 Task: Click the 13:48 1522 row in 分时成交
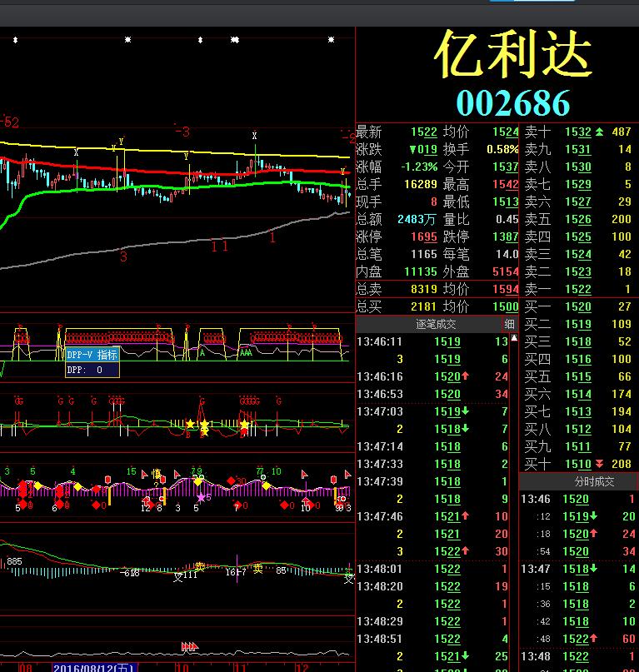coord(578,656)
